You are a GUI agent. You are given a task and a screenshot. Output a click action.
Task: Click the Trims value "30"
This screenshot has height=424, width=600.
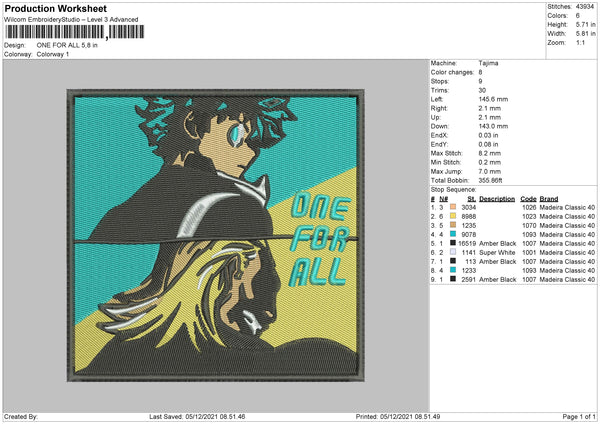pyautogui.click(x=482, y=90)
